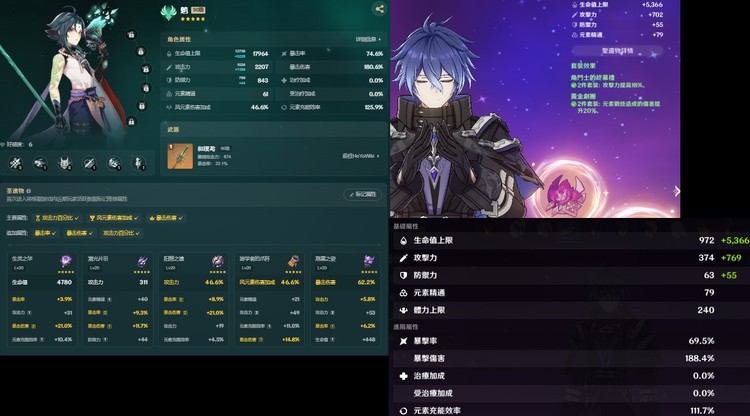
Task: Toggle the 暴击率 sub stat filter
Action: click(x=45, y=233)
